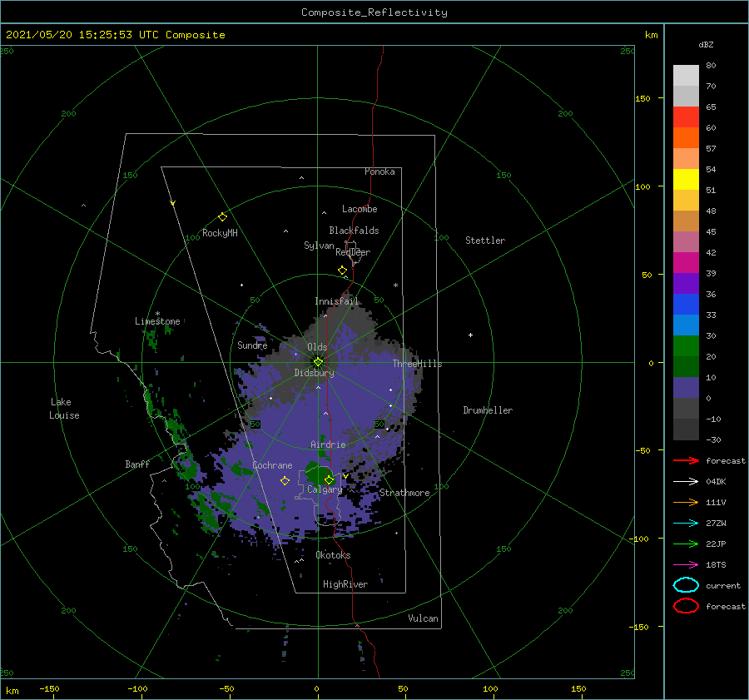Click the red forecast arrow in legend
Image resolution: width=749 pixels, height=700 pixels.
pyautogui.click(x=686, y=460)
